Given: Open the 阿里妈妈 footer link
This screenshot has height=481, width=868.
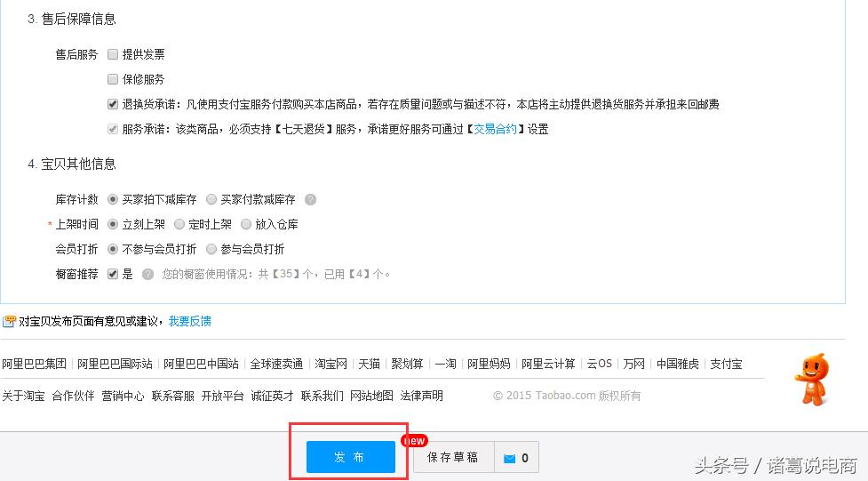Looking at the screenshot, I should [x=489, y=364].
